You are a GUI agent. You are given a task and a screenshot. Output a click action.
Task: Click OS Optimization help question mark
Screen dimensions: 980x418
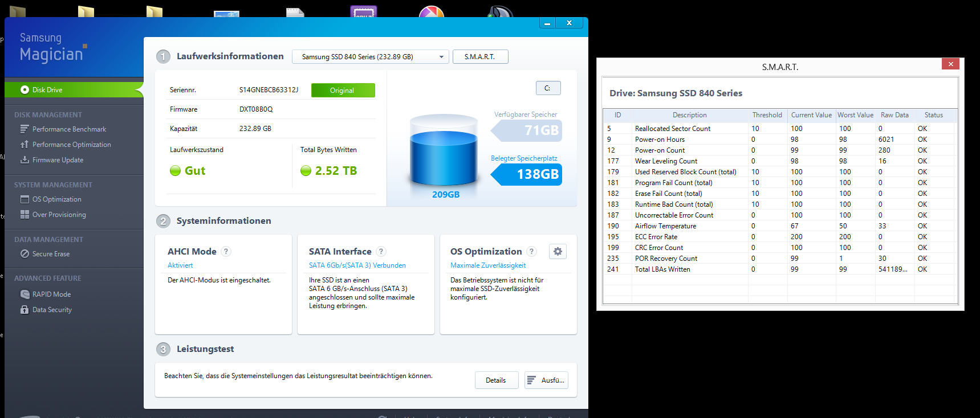point(532,252)
